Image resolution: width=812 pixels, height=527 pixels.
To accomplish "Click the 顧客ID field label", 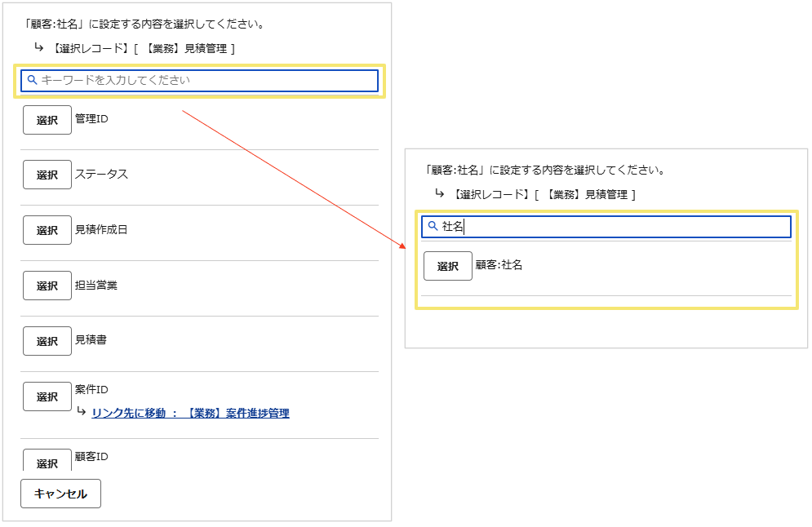I will pos(91,457).
